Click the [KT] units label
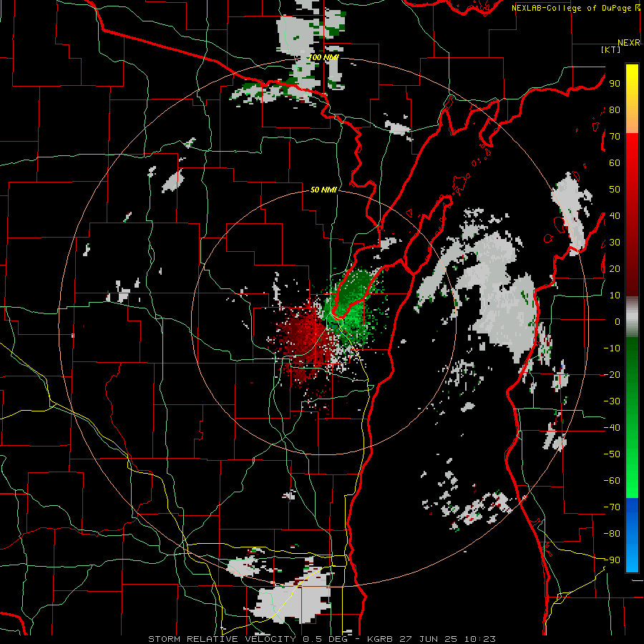This screenshot has width=644, height=644. (611, 49)
